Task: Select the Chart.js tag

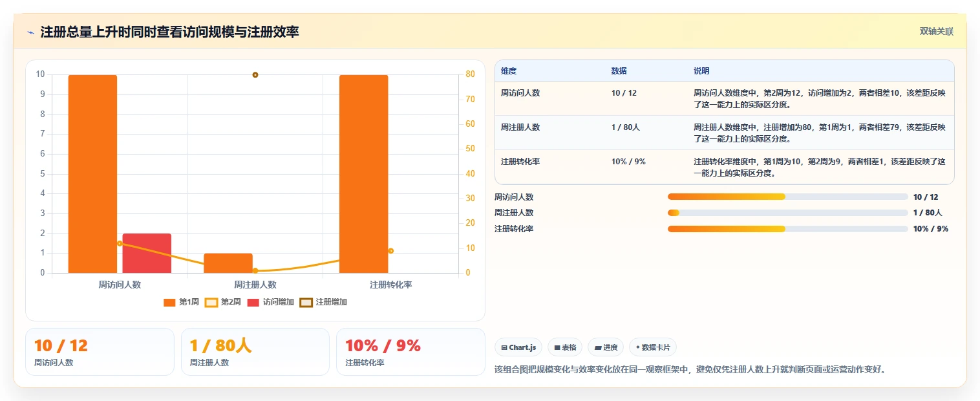Action: pyautogui.click(x=518, y=347)
